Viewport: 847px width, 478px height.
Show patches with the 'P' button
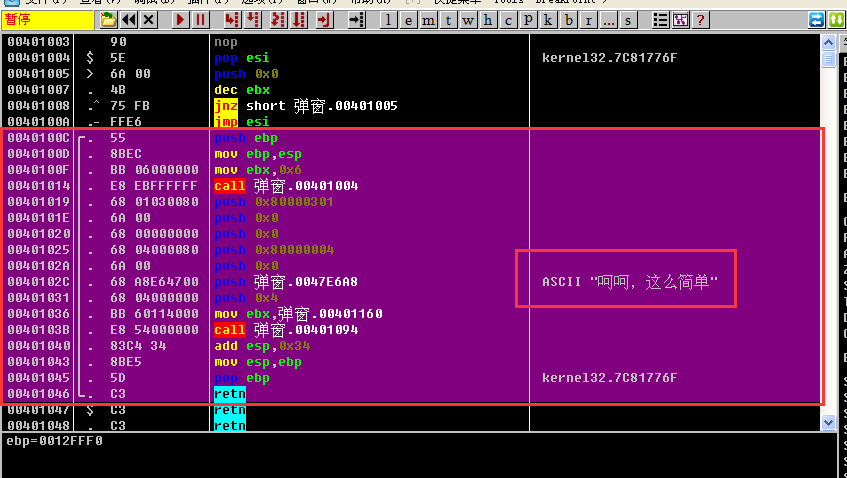tap(528, 20)
